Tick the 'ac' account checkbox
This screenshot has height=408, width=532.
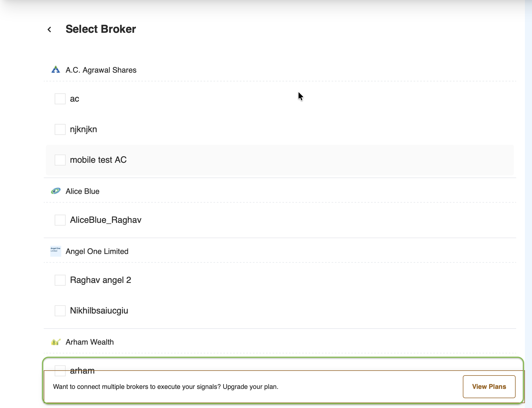click(60, 99)
